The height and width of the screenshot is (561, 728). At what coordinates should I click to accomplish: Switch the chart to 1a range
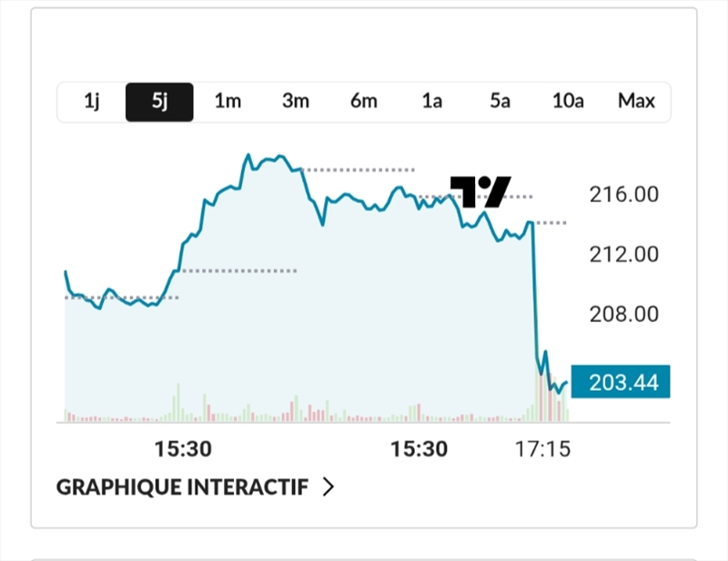(x=431, y=101)
